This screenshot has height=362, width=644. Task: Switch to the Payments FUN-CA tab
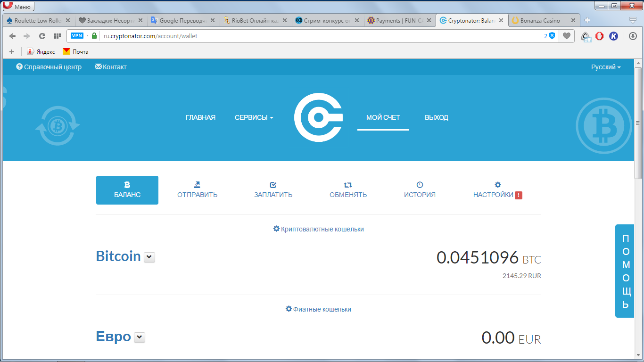(401, 21)
